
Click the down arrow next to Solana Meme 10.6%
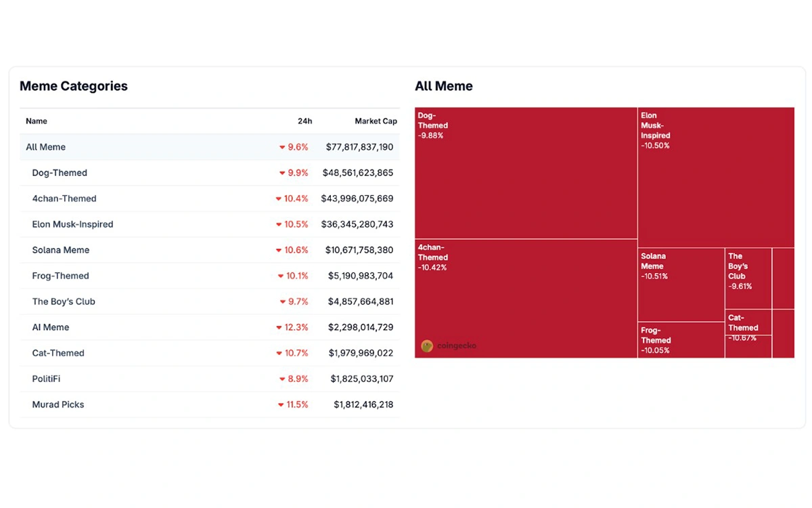pos(279,250)
